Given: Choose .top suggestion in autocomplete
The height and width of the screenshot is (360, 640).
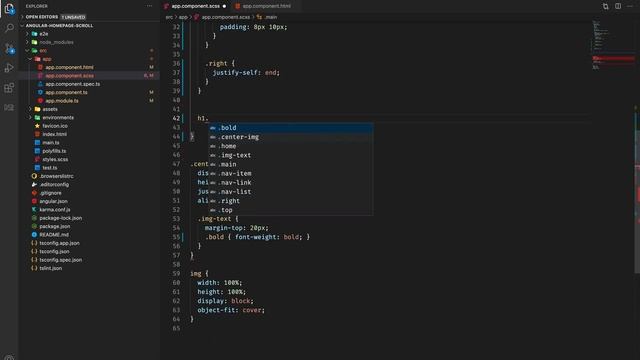Looking at the screenshot, I should (x=291, y=210).
